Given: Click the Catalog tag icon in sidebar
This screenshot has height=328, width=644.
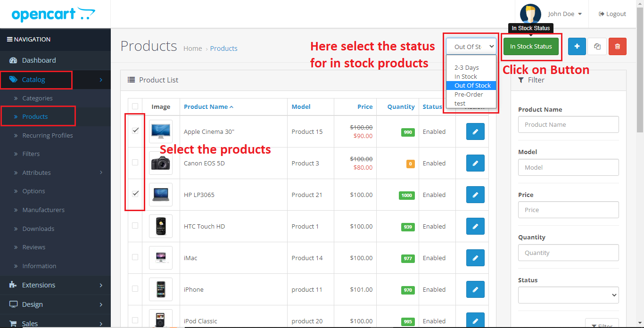Looking at the screenshot, I should click(x=13, y=80).
